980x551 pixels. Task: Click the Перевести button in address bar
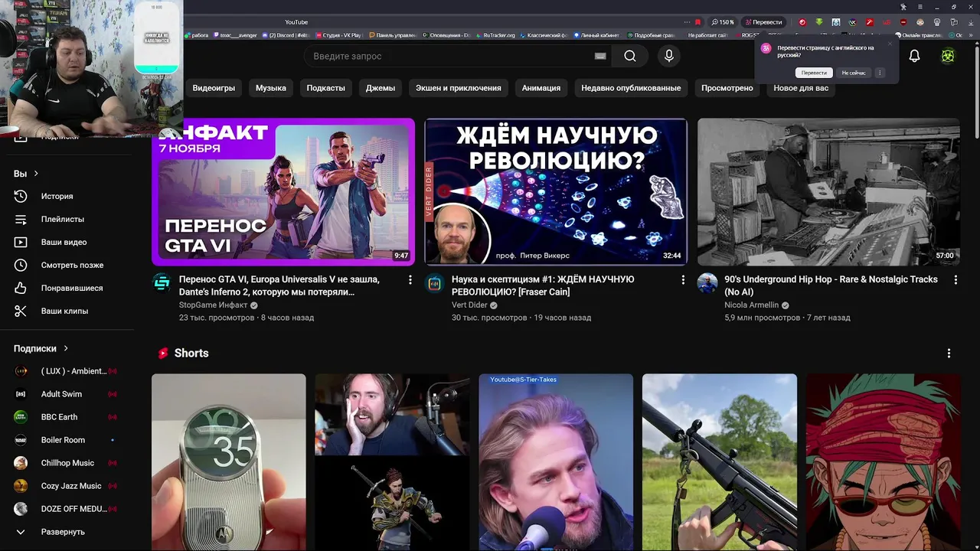click(764, 22)
